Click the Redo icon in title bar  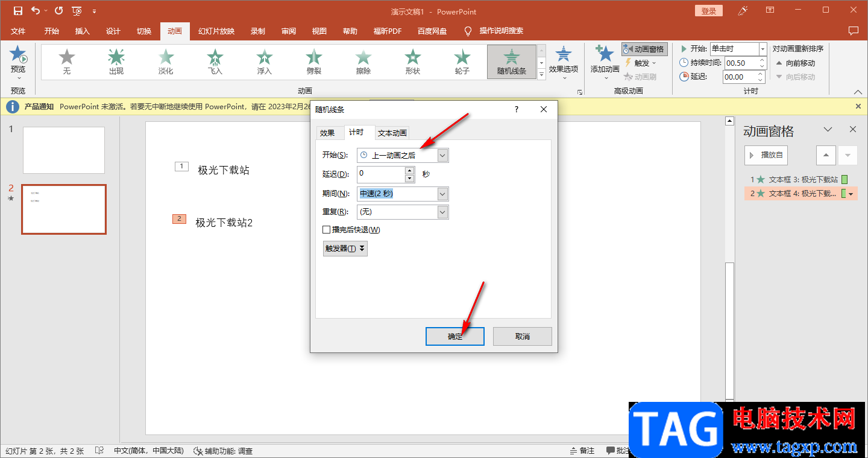click(58, 11)
